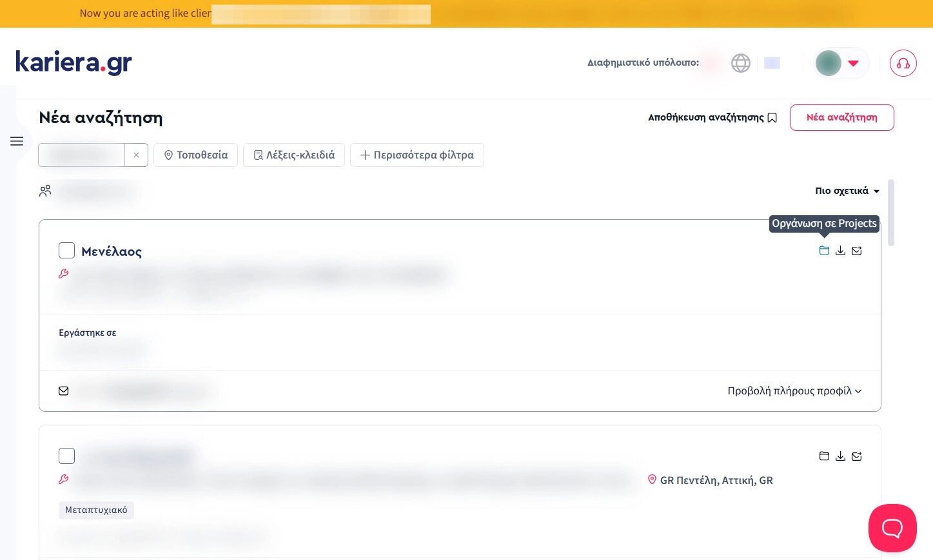Open the headset support icon
Screen dimensions: 933x560
tap(903, 63)
